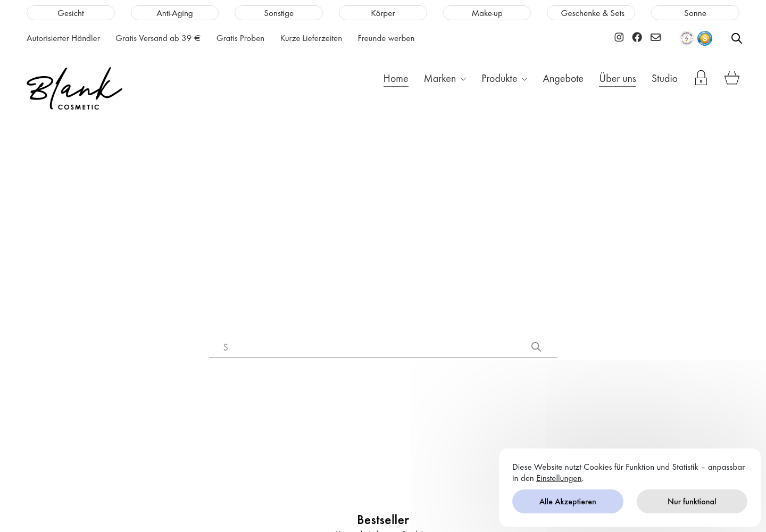Click the blue S trust badge
Image resolution: width=766 pixels, height=532 pixels.
pos(705,38)
